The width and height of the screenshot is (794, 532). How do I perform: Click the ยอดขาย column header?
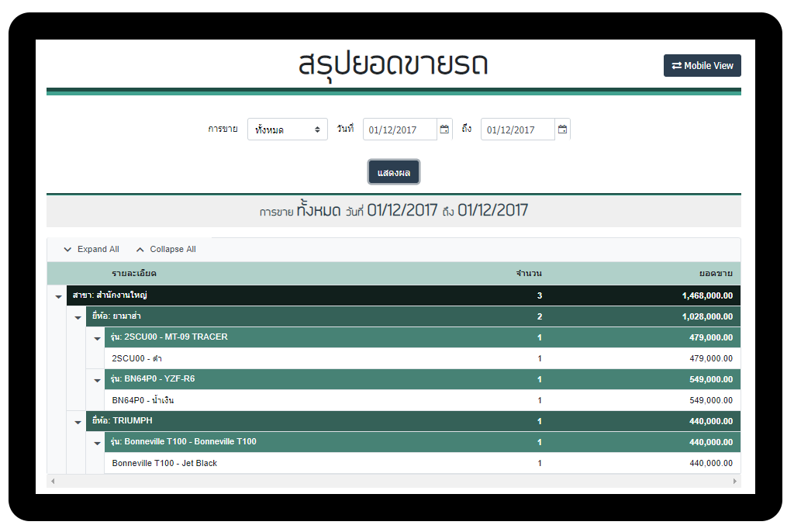pyautogui.click(x=715, y=274)
